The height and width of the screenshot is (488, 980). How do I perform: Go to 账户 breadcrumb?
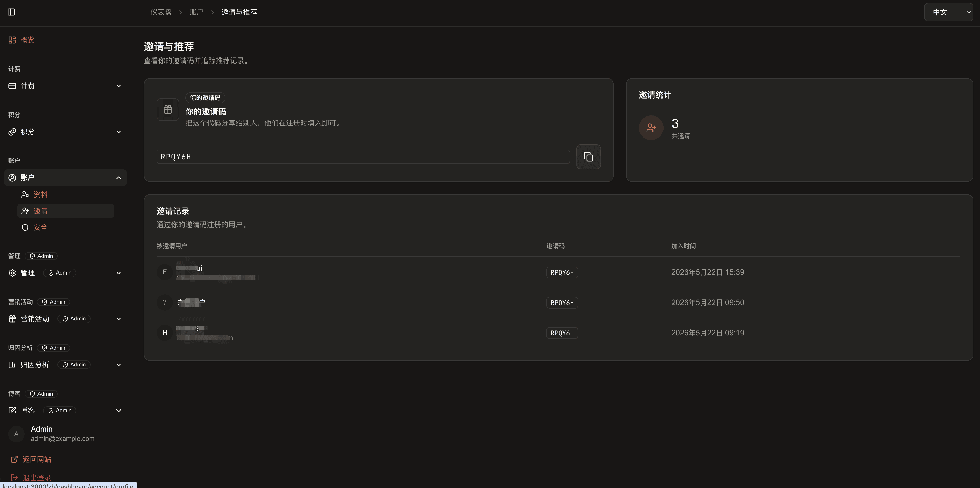coord(196,12)
